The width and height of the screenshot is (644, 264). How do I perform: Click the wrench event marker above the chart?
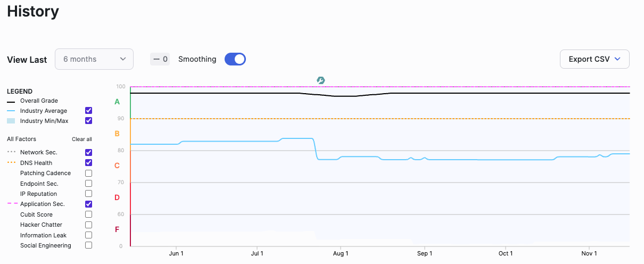click(x=320, y=80)
